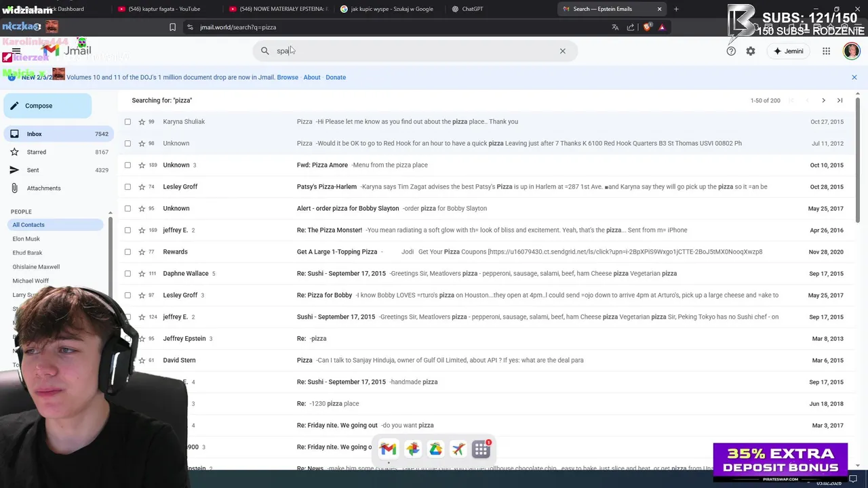Select checkbox for The Pizza Monster email
The height and width of the screenshot is (488, 868).
click(127, 230)
